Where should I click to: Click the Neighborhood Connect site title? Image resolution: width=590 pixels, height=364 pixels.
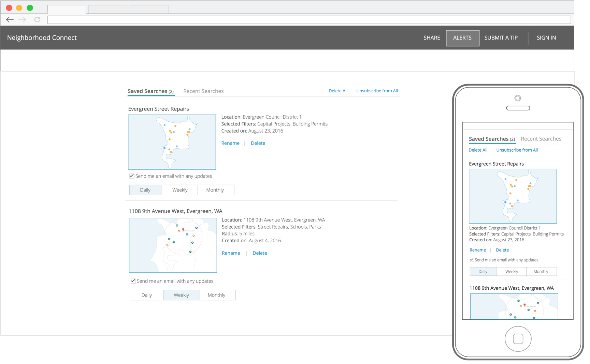click(x=42, y=38)
